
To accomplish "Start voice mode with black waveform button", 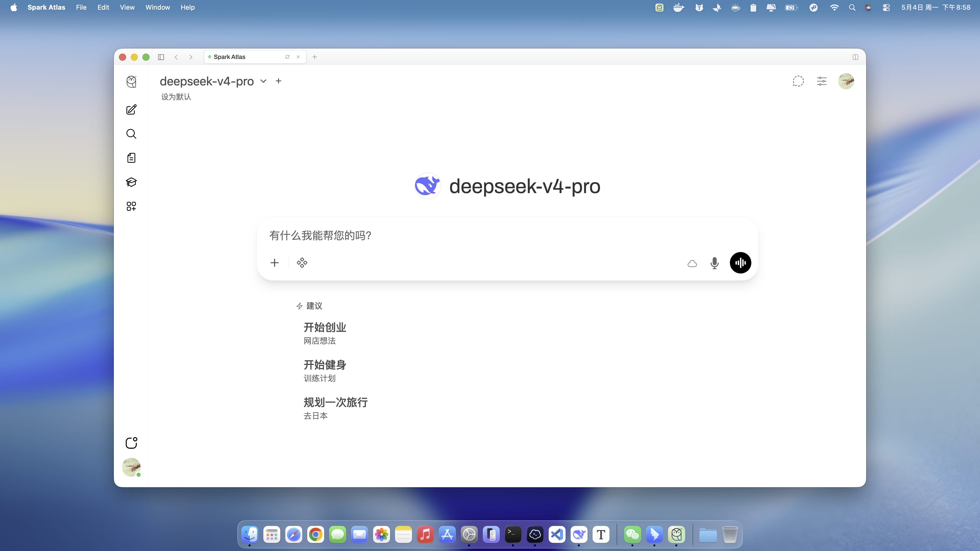I will 740,263.
